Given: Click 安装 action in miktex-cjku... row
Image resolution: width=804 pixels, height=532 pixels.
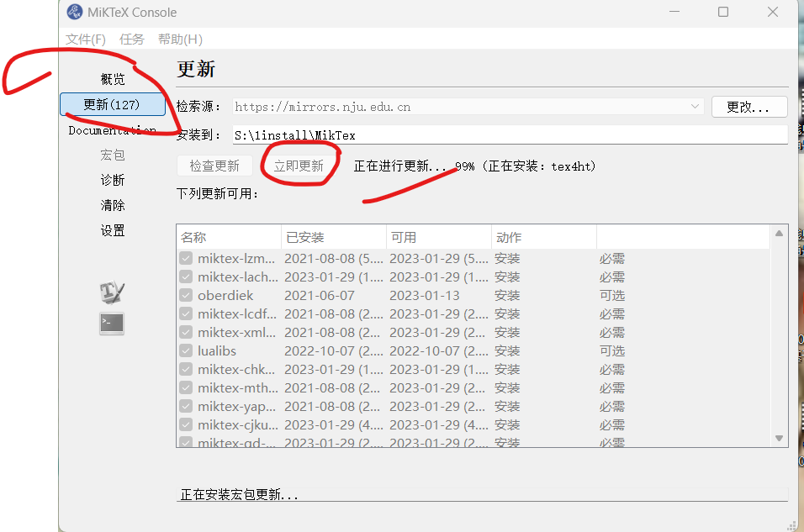Looking at the screenshot, I should (507, 425).
